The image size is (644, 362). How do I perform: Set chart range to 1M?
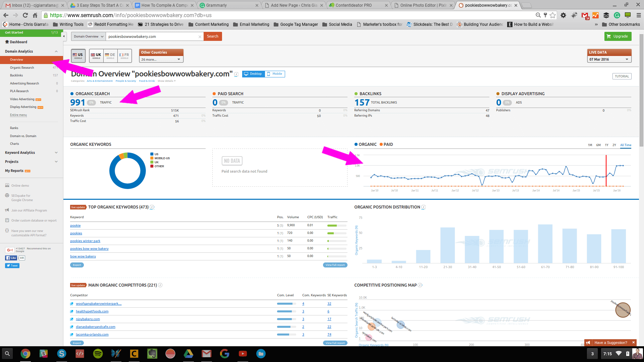tap(590, 145)
